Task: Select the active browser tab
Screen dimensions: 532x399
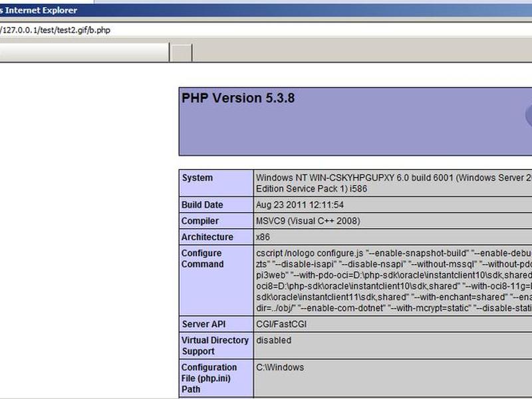Action: 84,53
